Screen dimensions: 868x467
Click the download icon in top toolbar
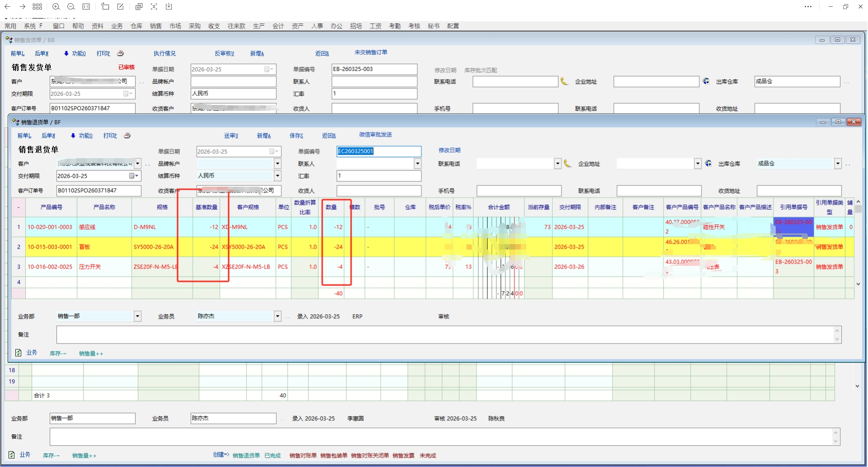(x=169, y=7)
